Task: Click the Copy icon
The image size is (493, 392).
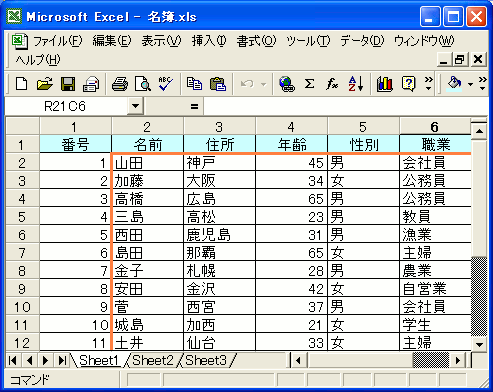Action: point(194,84)
